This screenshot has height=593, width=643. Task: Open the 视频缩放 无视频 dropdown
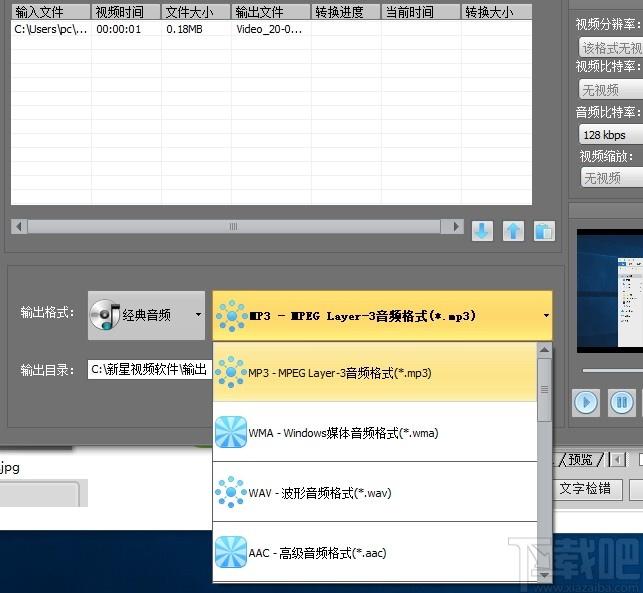click(611, 178)
